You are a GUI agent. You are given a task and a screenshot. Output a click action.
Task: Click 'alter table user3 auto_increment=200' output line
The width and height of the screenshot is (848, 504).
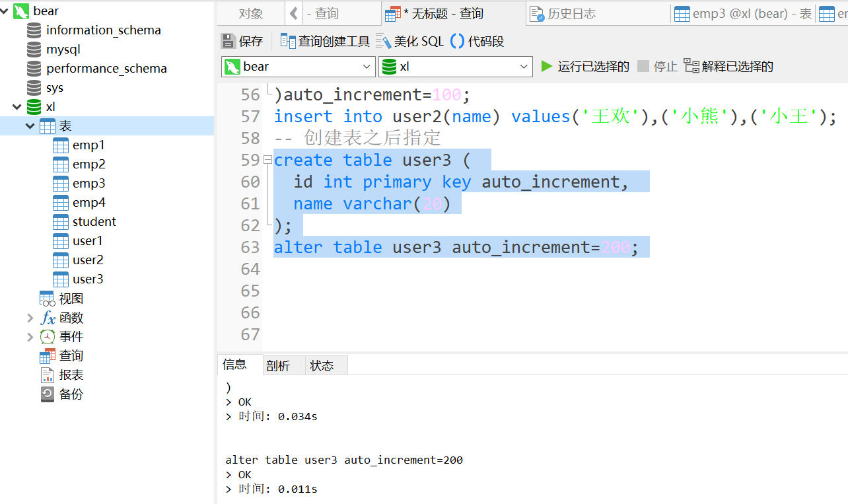coord(344,460)
